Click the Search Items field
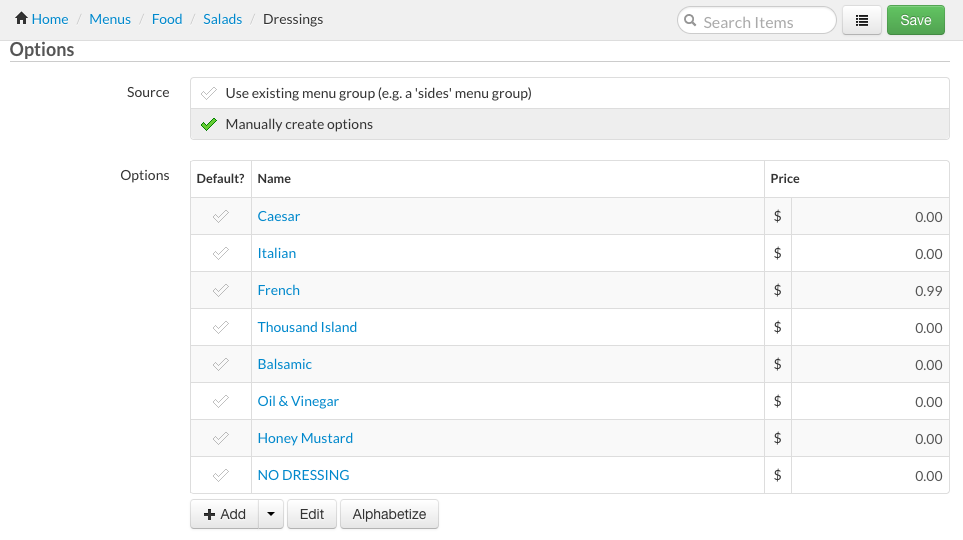This screenshot has height=540, width=963. point(765,21)
